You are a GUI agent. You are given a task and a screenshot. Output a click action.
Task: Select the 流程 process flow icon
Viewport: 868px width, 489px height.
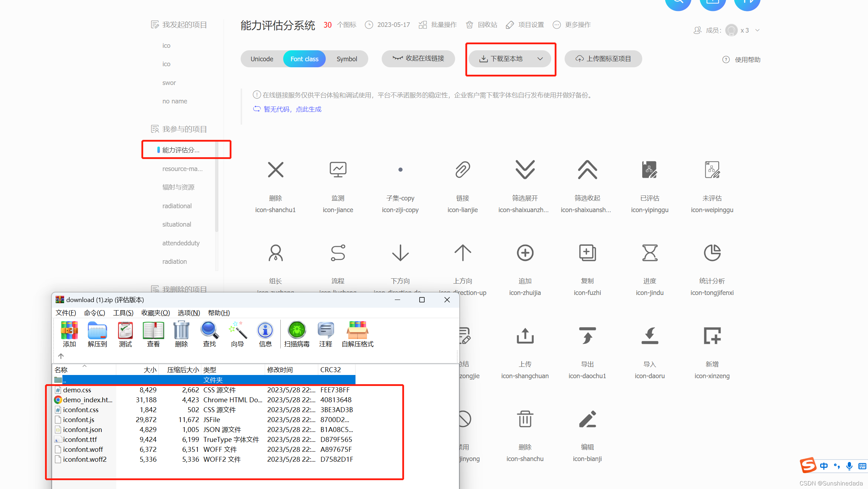[338, 253]
